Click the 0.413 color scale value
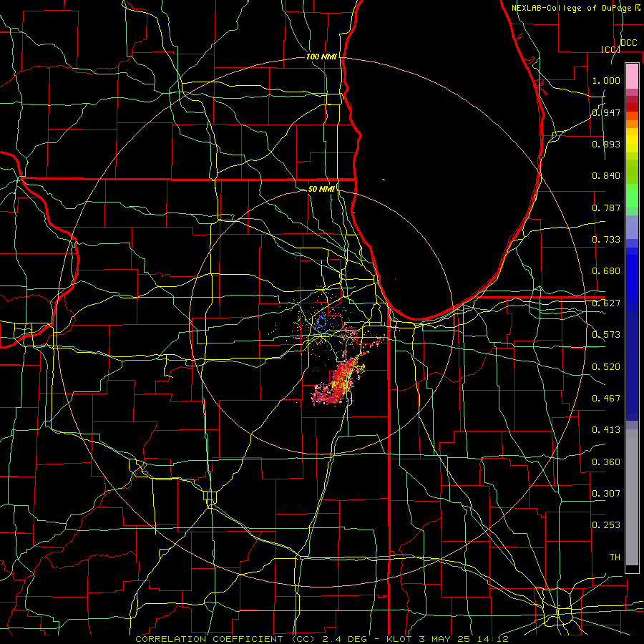 [606, 430]
